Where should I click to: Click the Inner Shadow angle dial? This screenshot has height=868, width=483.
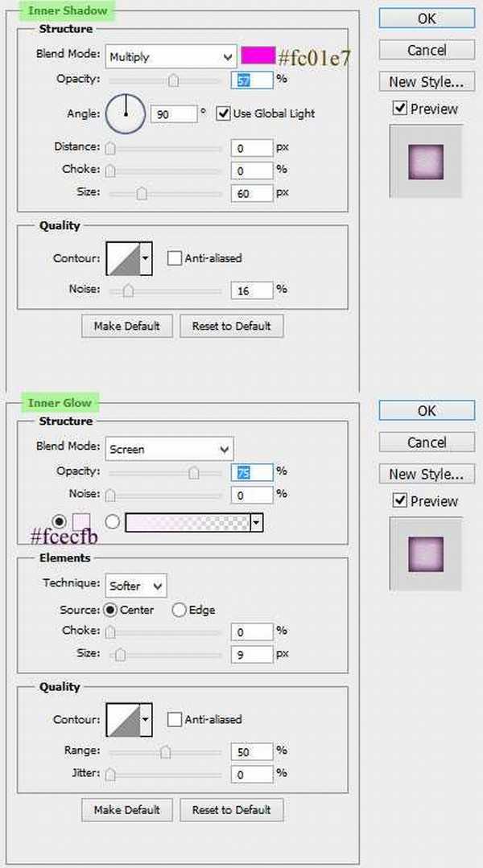coord(125,113)
